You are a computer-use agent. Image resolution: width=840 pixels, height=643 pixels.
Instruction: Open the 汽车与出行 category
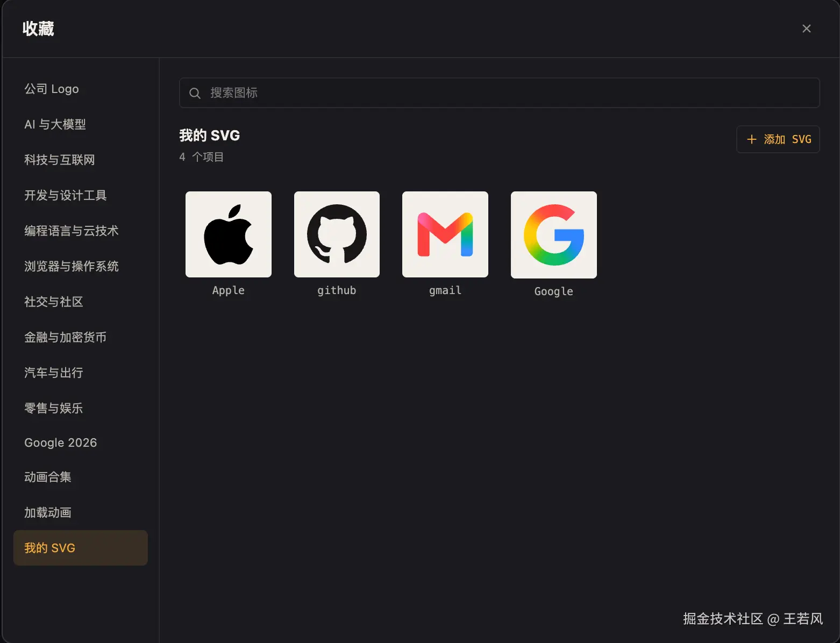pos(81,373)
